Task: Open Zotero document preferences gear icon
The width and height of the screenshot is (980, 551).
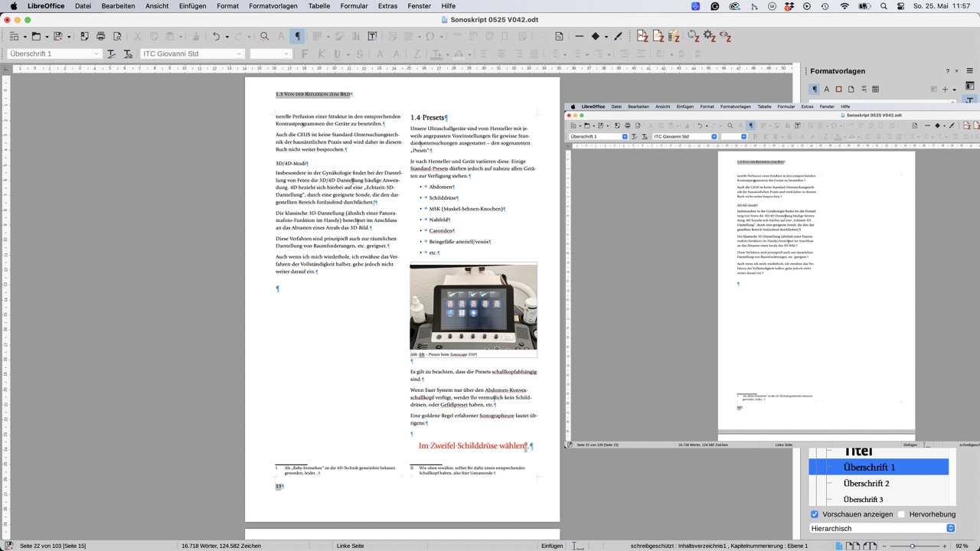Action: point(709,36)
